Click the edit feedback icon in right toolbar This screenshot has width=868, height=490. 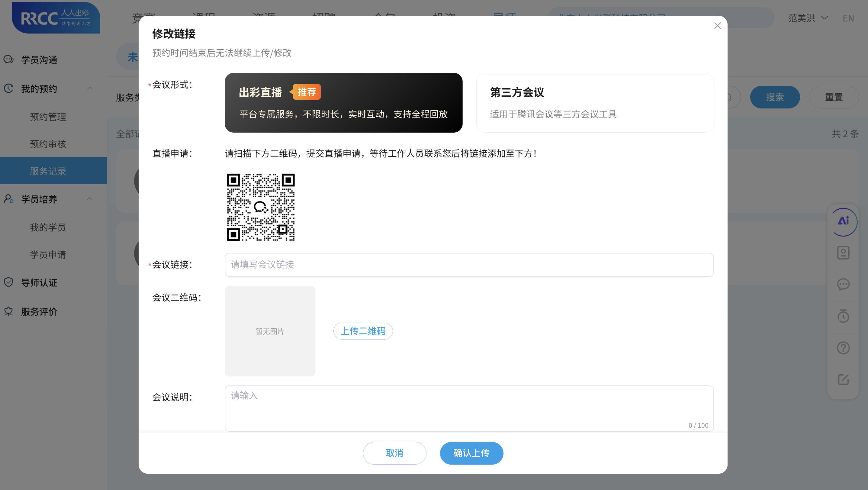[843, 379]
